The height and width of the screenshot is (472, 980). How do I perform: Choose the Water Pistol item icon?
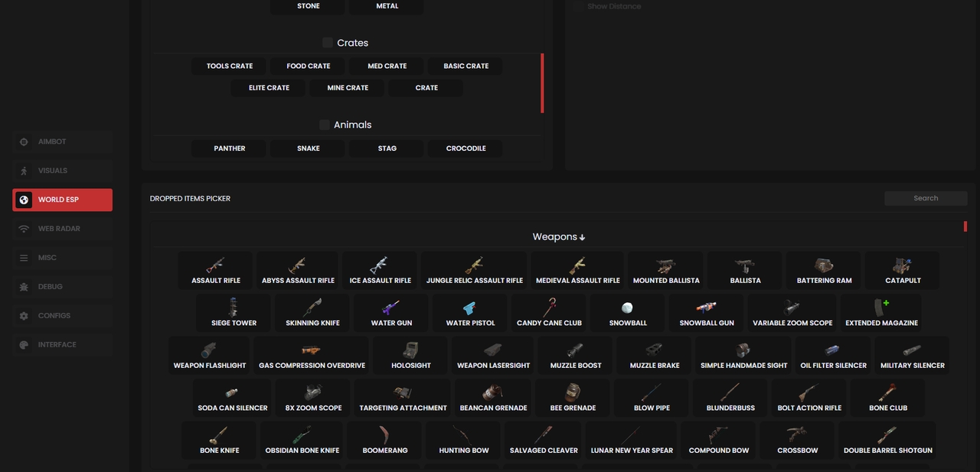(x=470, y=308)
